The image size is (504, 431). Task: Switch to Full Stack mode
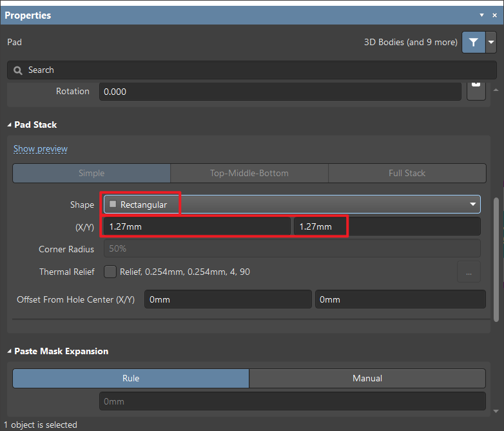[x=407, y=173]
